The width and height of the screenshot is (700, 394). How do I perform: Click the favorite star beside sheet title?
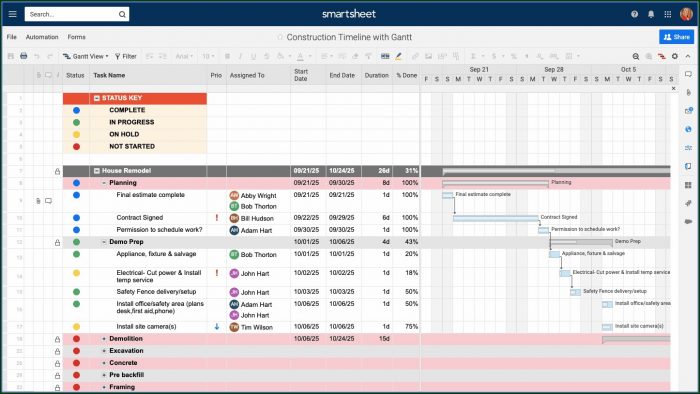click(x=280, y=37)
